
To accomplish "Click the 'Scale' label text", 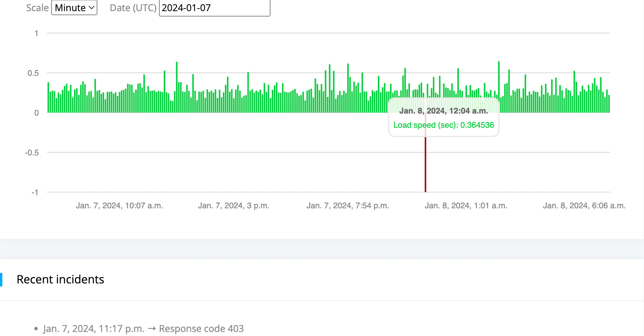I will click(37, 8).
